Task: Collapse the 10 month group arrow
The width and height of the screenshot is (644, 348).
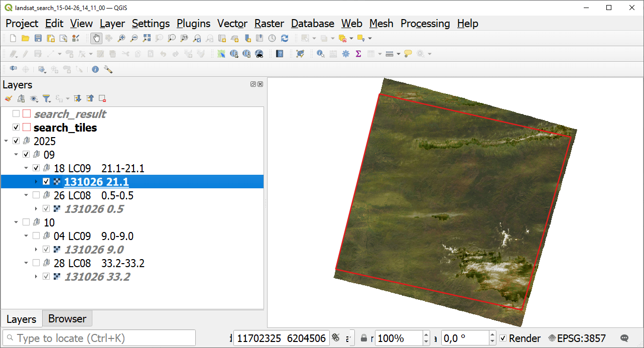Action: point(16,222)
